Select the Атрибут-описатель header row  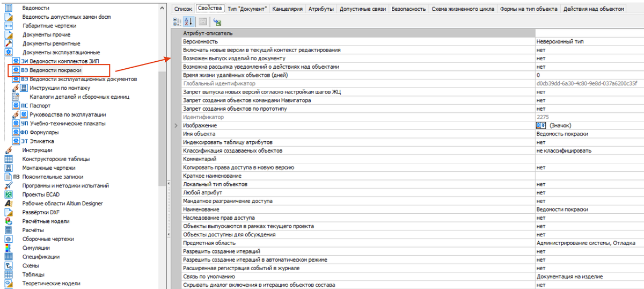coord(407,33)
